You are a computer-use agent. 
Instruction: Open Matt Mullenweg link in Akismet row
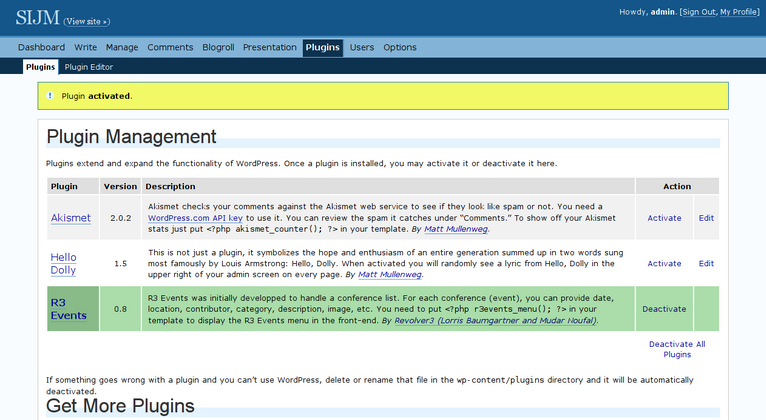coord(456,229)
